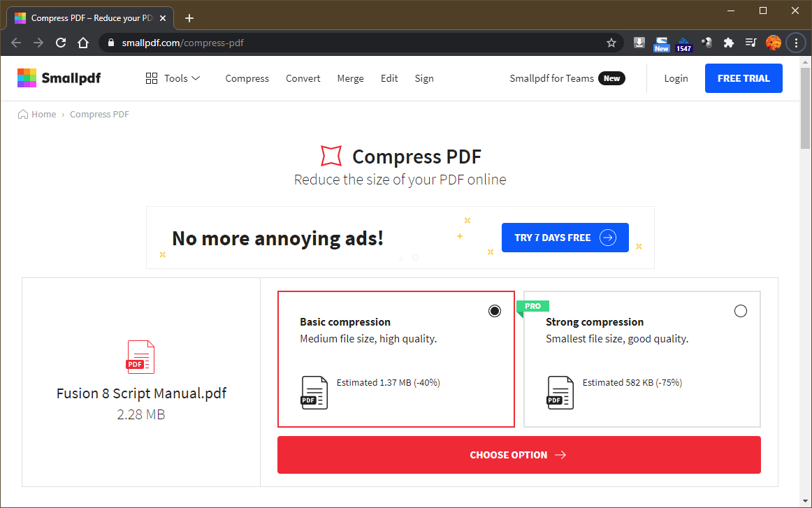Click the browser home icon
The image size is (812, 508).
coord(83,43)
